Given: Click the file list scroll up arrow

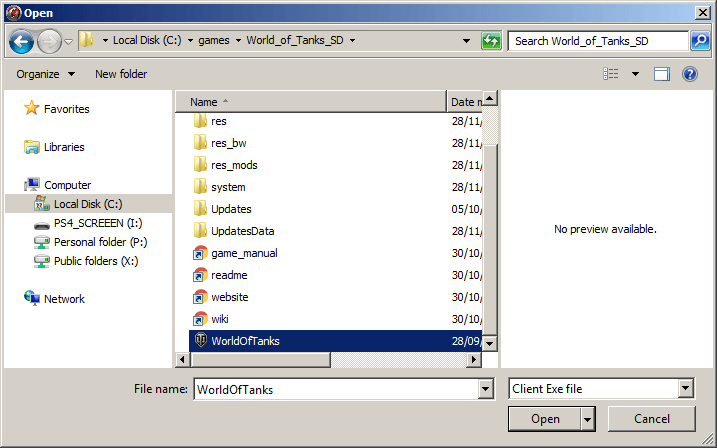Looking at the screenshot, I should tap(490, 98).
